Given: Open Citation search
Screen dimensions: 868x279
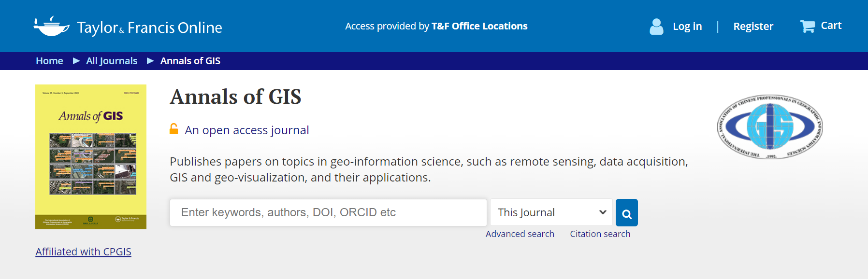Looking at the screenshot, I should (x=600, y=234).
